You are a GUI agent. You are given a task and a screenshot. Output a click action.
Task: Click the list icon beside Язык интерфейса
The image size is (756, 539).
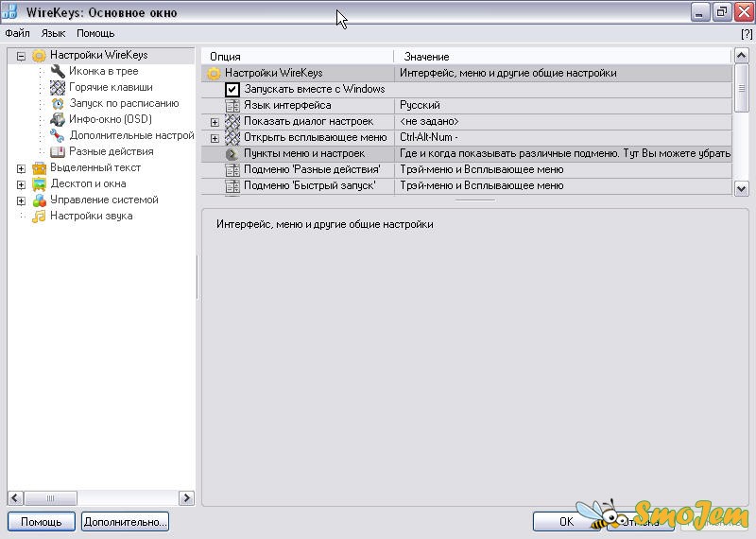232,105
